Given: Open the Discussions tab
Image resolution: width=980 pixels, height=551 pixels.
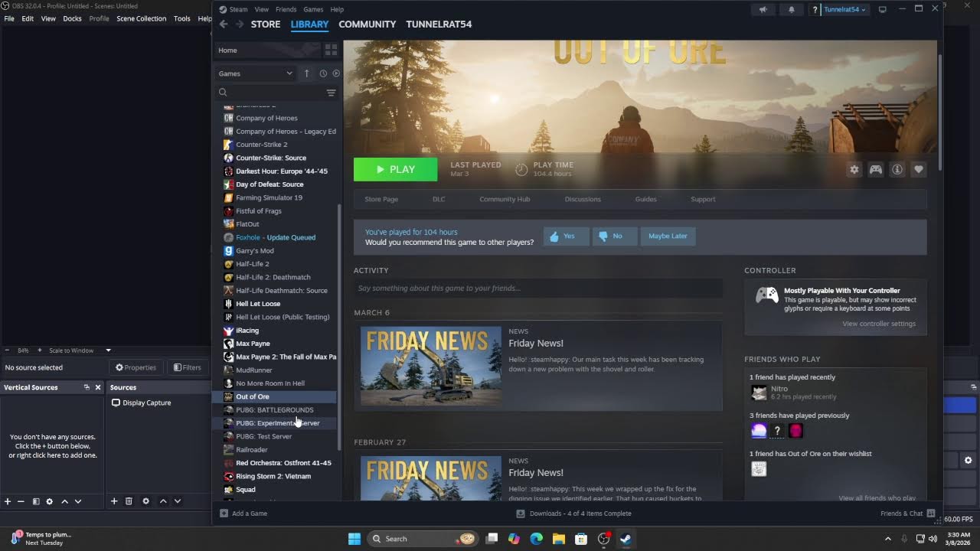Looking at the screenshot, I should 583,199.
